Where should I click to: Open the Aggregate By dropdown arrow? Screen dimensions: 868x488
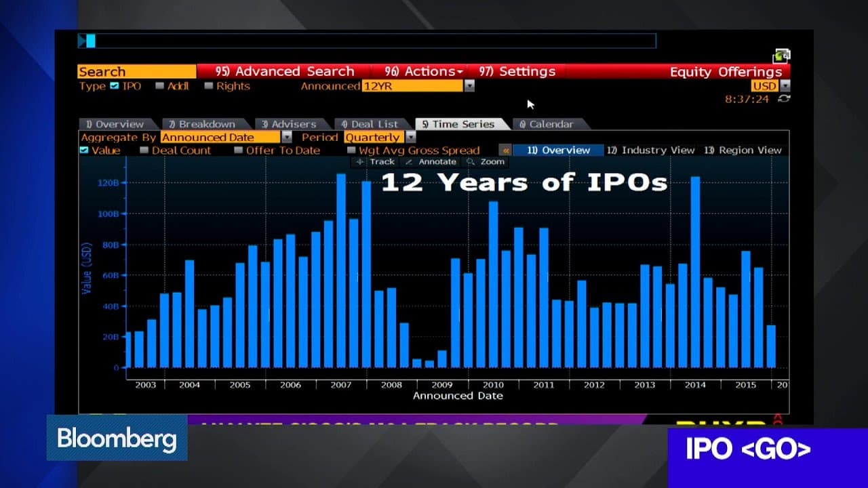pos(286,138)
